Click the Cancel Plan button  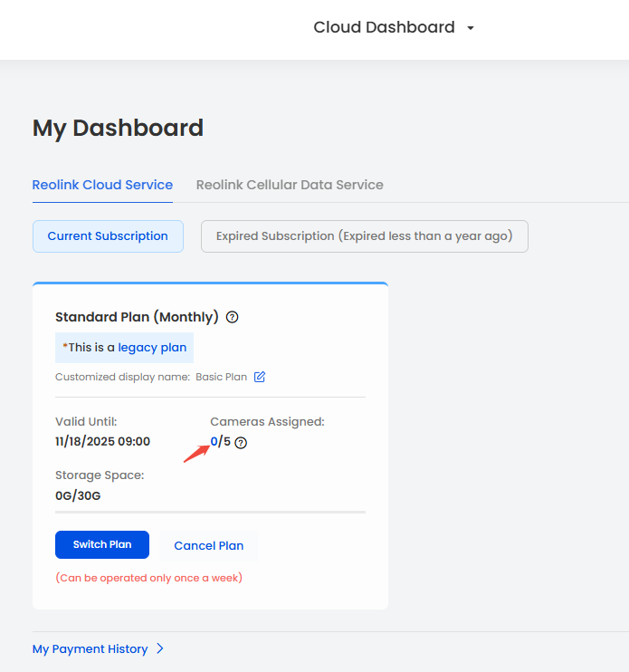click(x=208, y=545)
